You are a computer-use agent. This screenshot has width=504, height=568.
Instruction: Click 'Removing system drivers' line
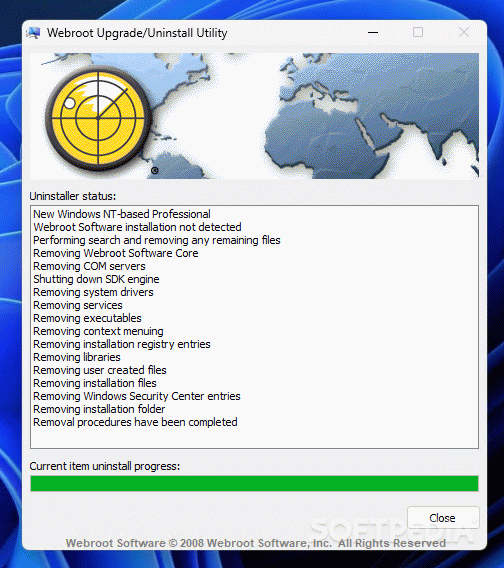[93, 292]
